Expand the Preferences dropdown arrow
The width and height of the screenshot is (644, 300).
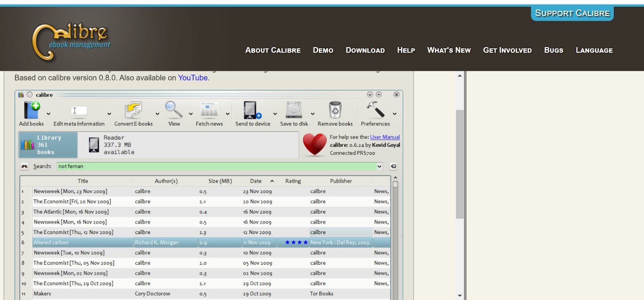394,114
